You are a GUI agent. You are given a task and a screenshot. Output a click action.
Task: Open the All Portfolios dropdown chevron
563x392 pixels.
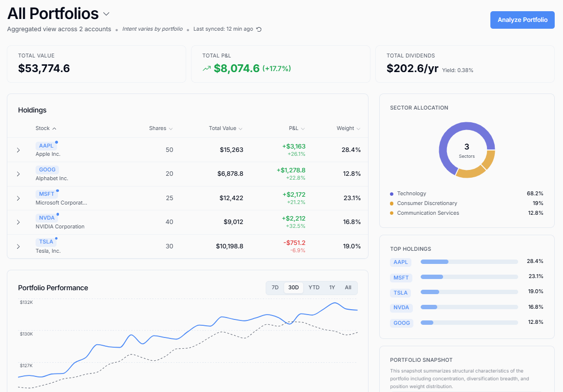click(106, 14)
